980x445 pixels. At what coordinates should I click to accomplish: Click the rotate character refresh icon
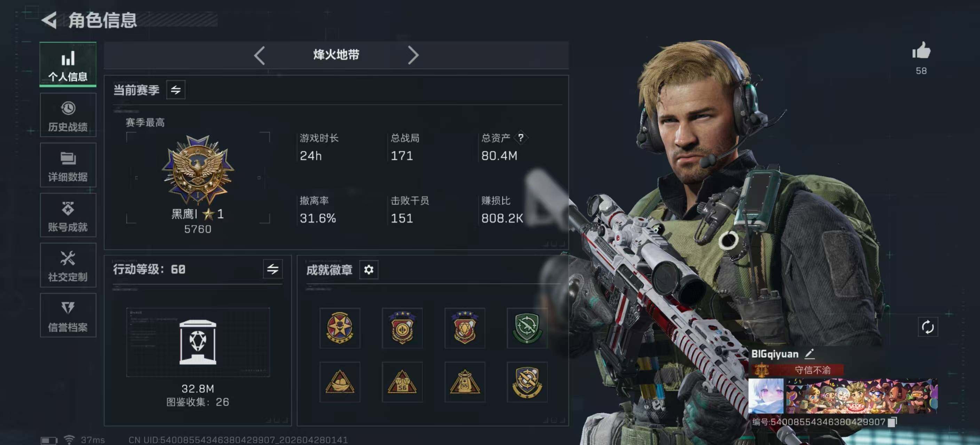927,327
